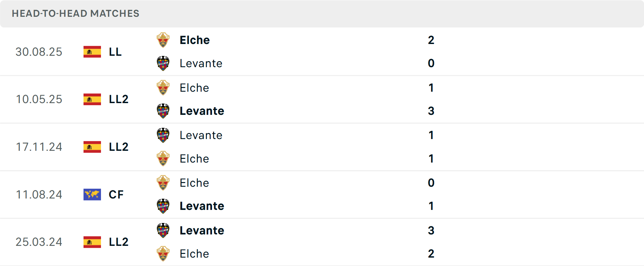Click the Head-to-Head Matches header

coord(75,13)
